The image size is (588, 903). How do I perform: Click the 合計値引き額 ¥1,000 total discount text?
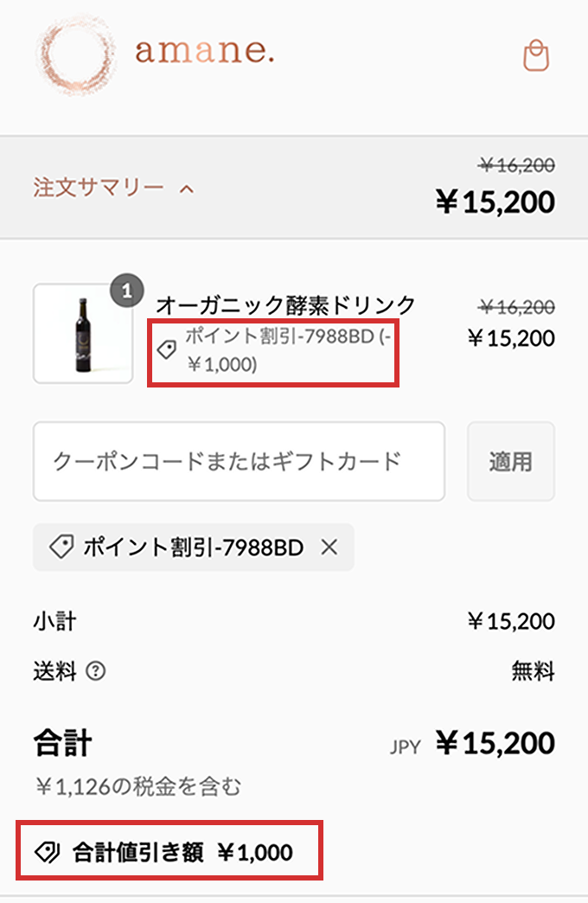[x=182, y=853]
